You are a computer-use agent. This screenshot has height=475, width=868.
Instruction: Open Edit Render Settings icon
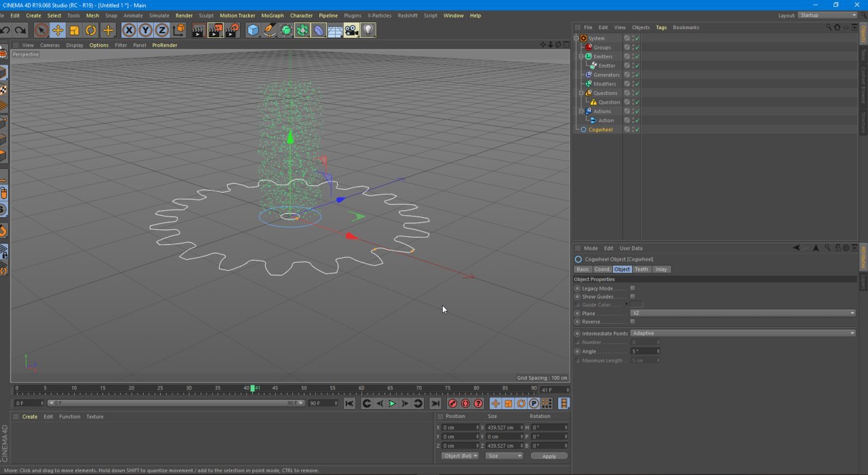(233, 30)
